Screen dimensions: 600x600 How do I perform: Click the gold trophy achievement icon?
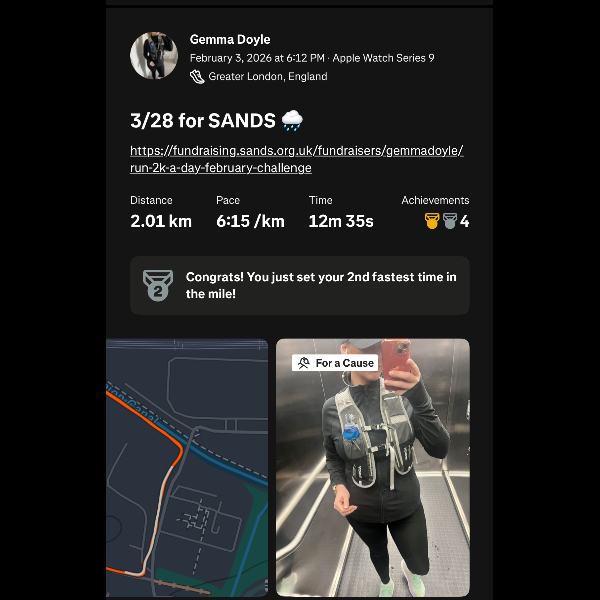432,221
